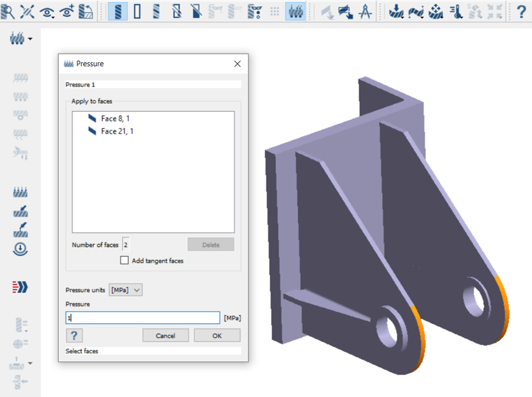
Task: Click the red-blue triple chevron icon in sidebar
Action: pos(20,287)
